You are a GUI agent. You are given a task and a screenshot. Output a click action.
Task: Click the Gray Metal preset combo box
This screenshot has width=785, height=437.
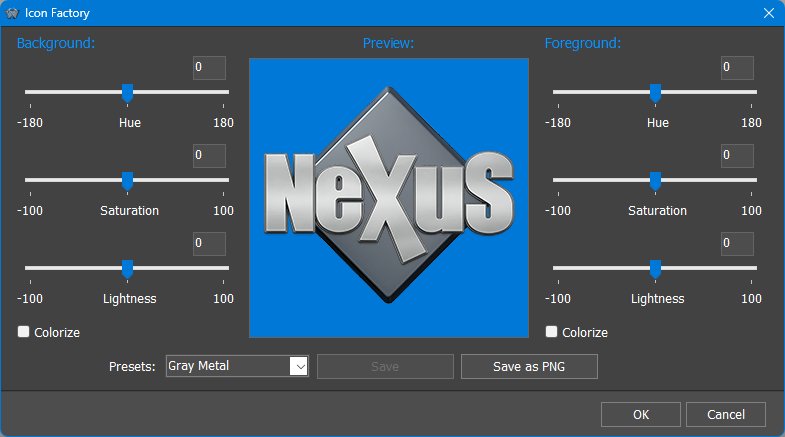[x=237, y=366]
